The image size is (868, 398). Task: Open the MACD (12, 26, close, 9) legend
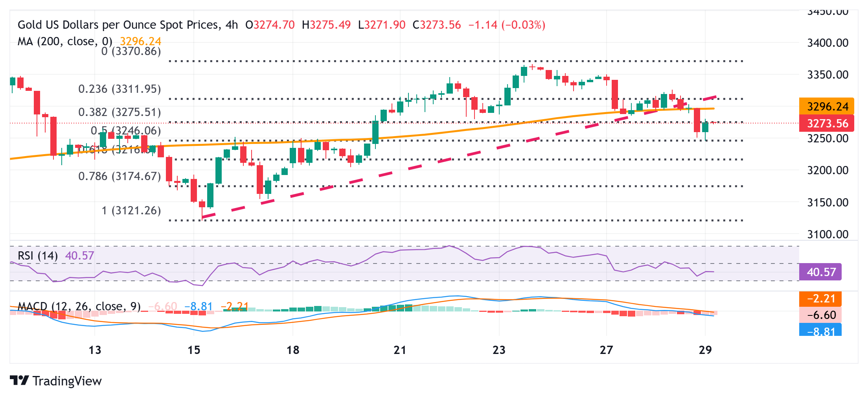click(x=79, y=306)
